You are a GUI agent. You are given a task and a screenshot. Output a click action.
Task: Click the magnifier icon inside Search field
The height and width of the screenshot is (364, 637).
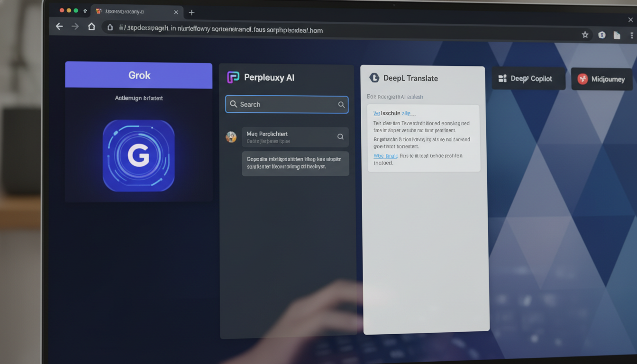point(341,105)
